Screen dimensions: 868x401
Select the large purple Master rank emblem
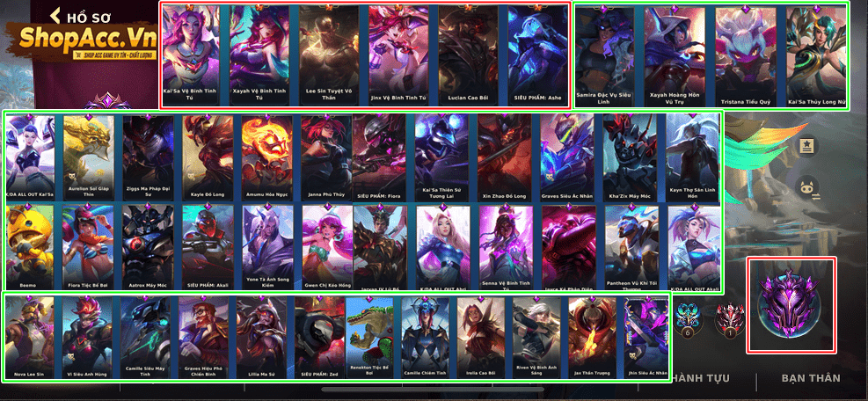[x=790, y=304]
